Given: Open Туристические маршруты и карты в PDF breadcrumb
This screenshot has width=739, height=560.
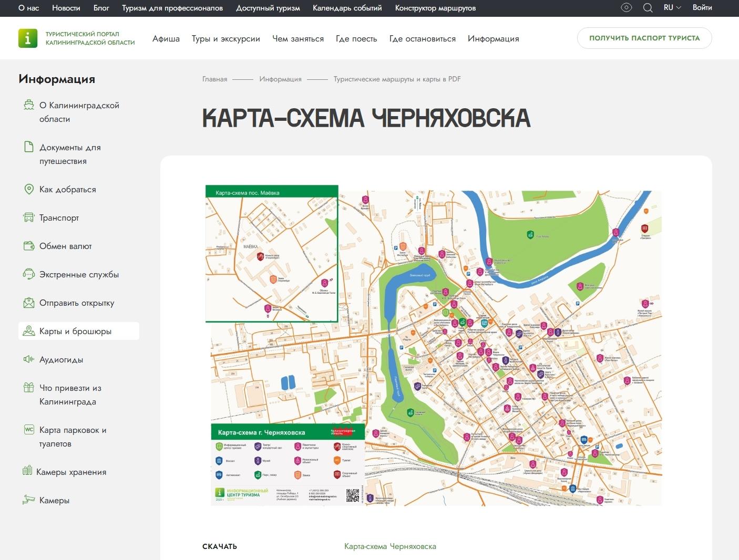Looking at the screenshot, I should (397, 79).
